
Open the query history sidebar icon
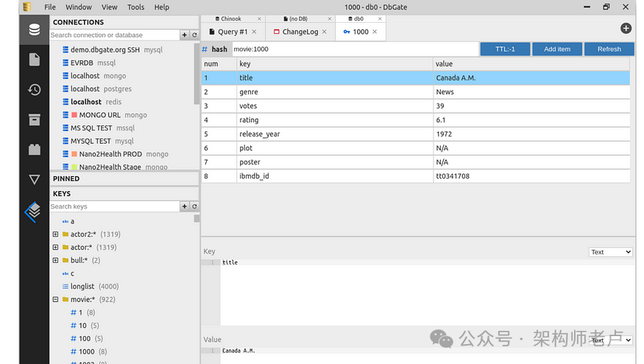click(x=34, y=90)
